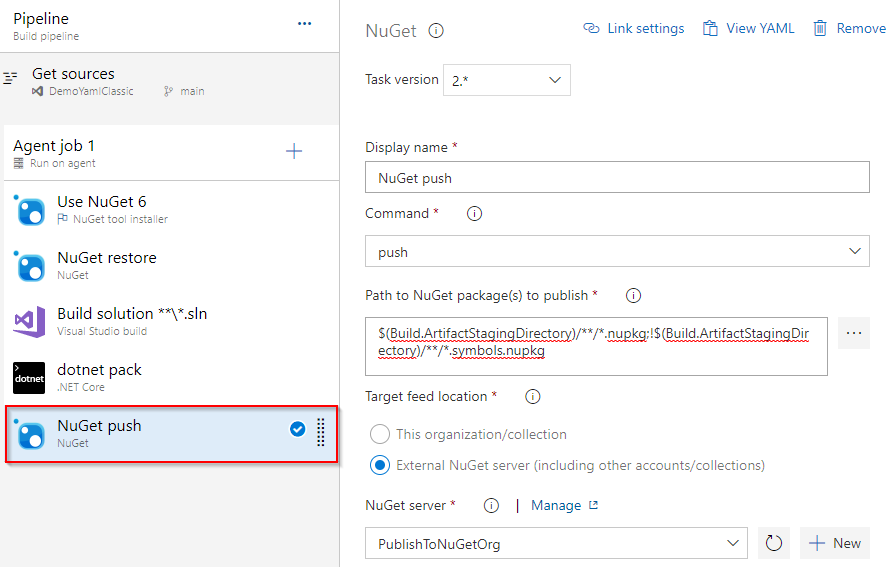Show info for Path to NuGet packages
This screenshot has width=892, height=567.
[633, 295]
